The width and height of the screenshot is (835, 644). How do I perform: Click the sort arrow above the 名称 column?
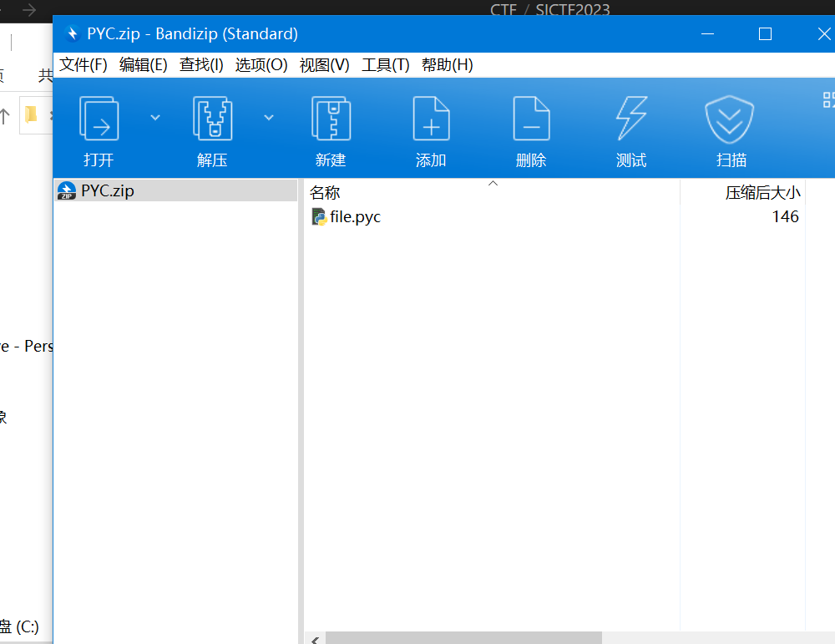493,183
